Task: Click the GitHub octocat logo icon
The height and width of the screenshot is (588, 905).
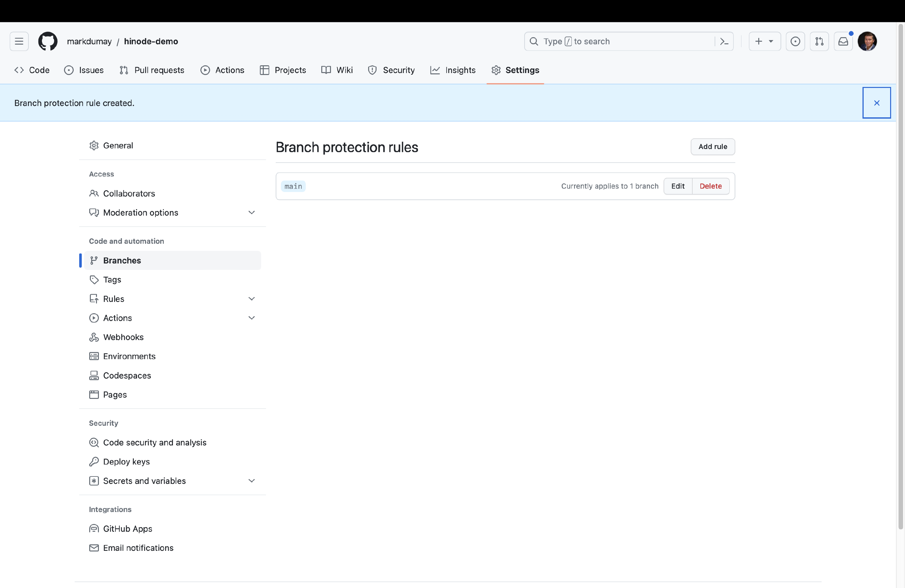Action: [x=48, y=41]
